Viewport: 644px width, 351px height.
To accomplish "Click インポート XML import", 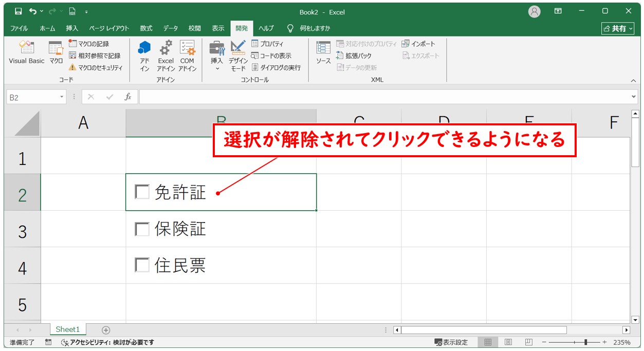I will 418,44.
